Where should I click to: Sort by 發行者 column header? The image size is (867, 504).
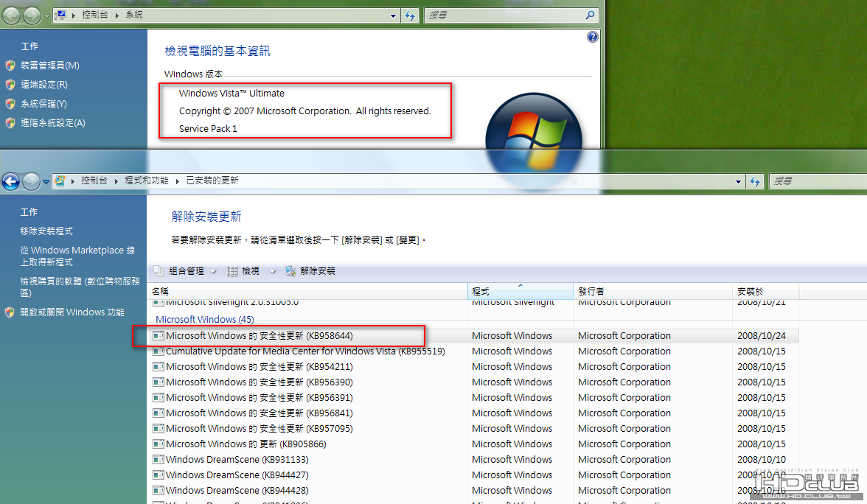(653, 291)
